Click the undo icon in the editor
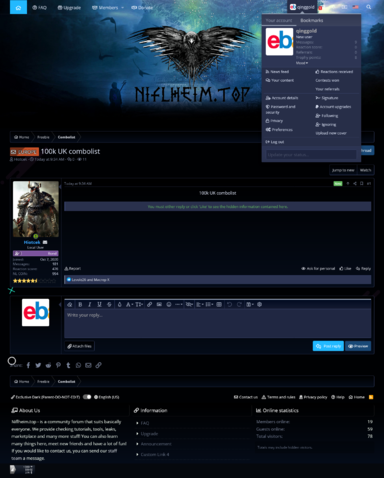The image size is (384, 478). coord(229,304)
